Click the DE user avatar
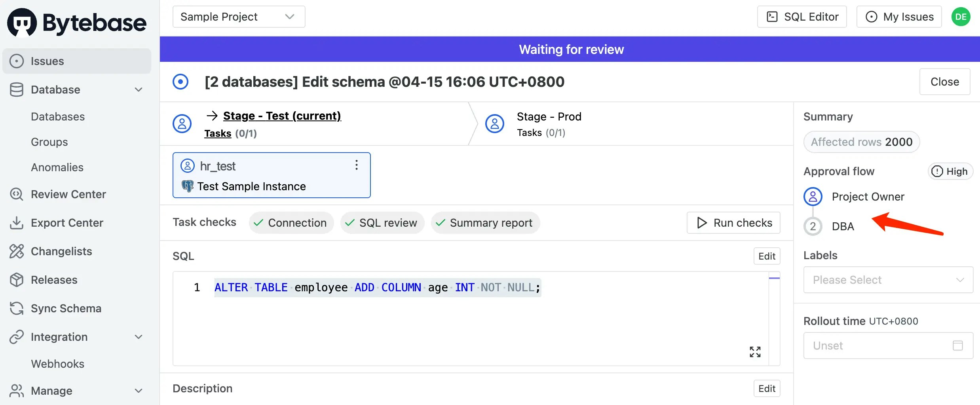 coord(961,17)
